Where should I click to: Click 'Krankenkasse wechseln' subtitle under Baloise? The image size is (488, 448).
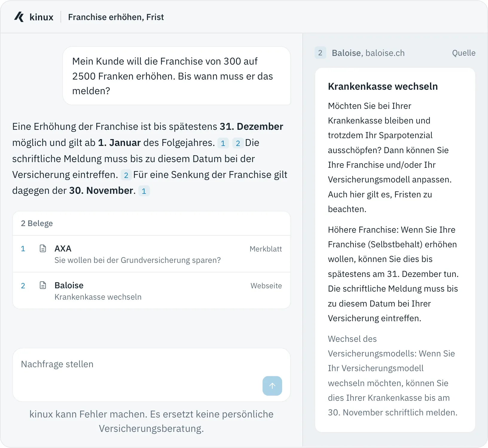click(98, 297)
